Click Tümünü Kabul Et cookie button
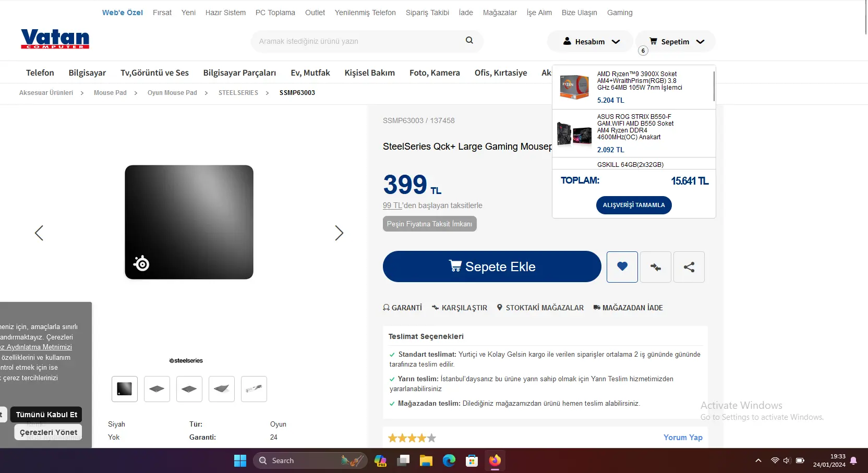Viewport: 868px width, 473px height. point(46,415)
